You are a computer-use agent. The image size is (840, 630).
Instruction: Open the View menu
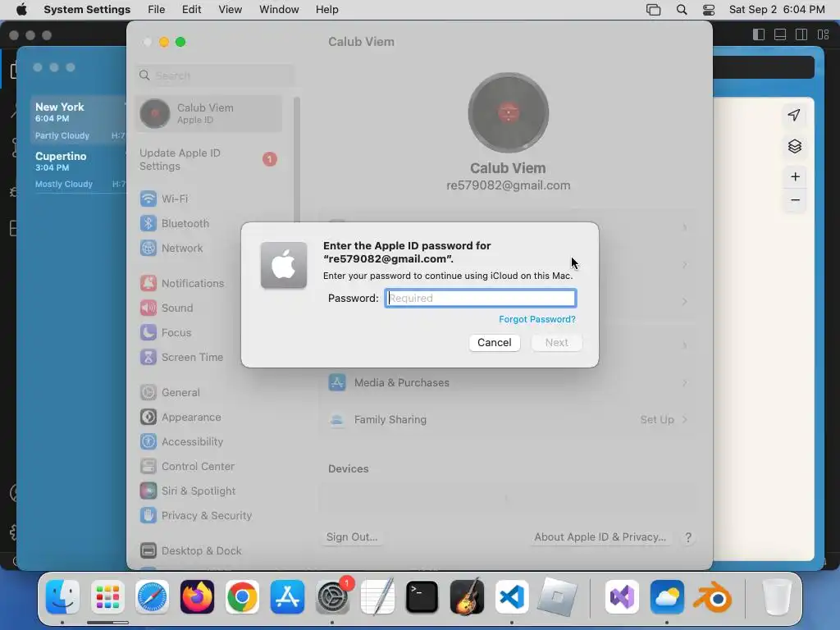pyautogui.click(x=230, y=10)
